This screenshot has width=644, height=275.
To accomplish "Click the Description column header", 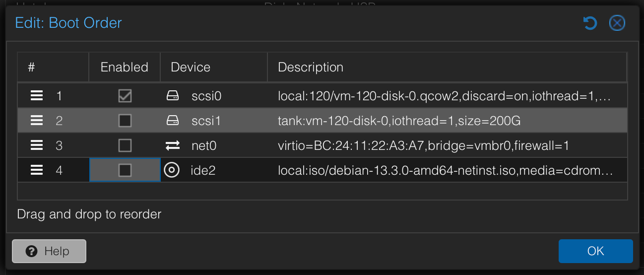I will [311, 68].
